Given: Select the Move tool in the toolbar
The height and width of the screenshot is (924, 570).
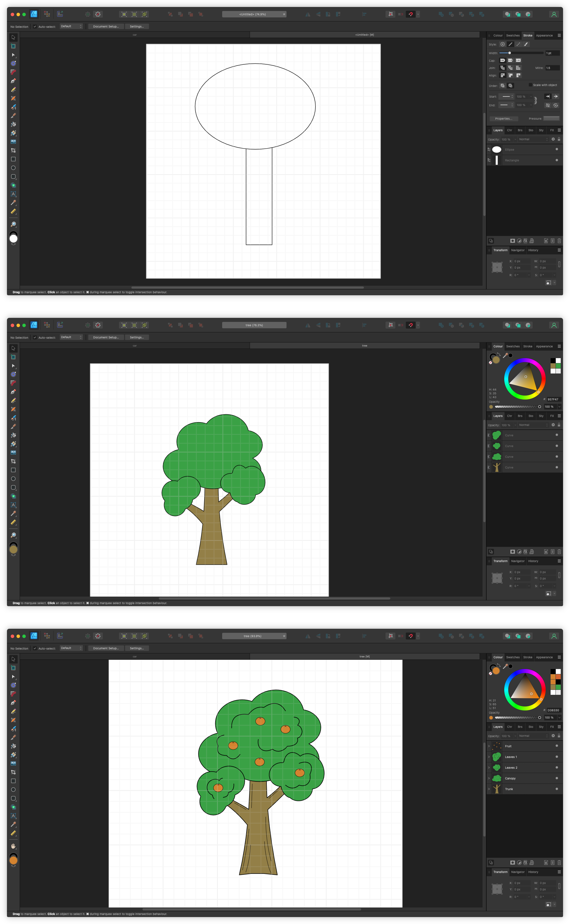Looking at the screenshot, I should (x=14, y=37).
